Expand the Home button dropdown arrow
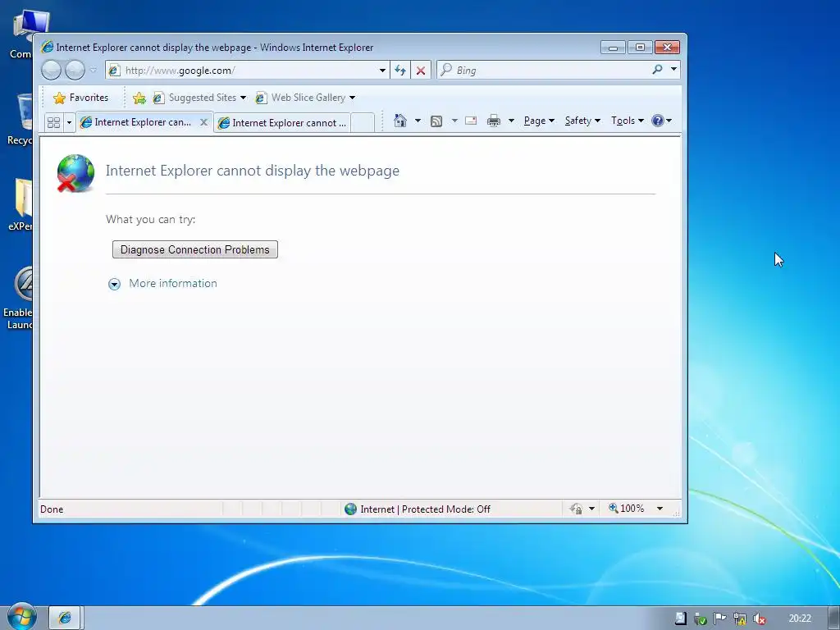Image resolution: width=840 pixels, height=630 pixels. pyautogui.click(x=418, y=121)
